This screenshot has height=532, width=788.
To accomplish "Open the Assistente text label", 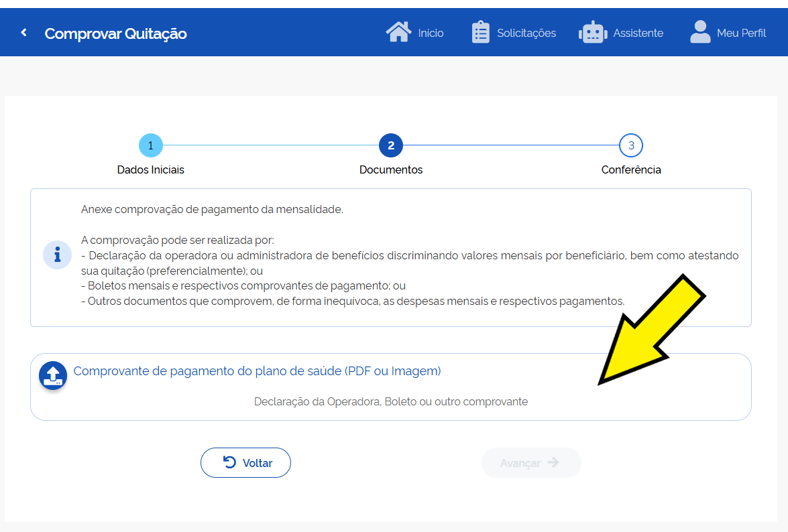I will 638,33.
